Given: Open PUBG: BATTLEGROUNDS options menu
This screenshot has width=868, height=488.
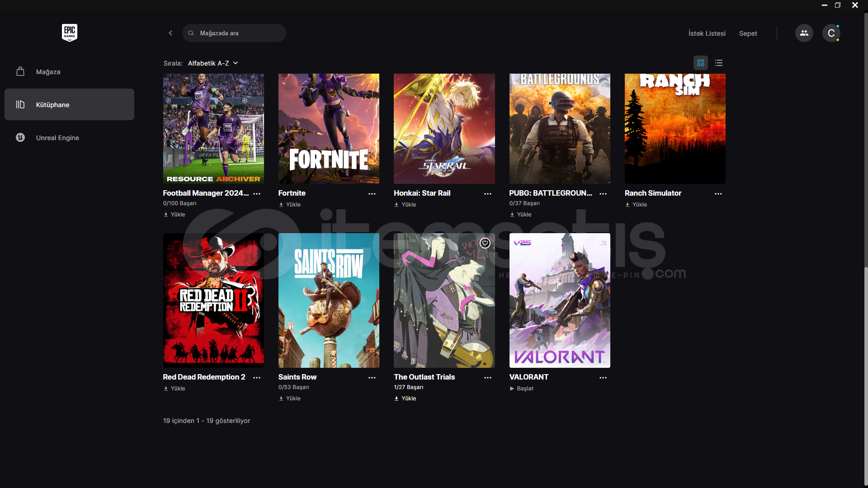Looking at the screenshot, I should (x=603, y=193).
